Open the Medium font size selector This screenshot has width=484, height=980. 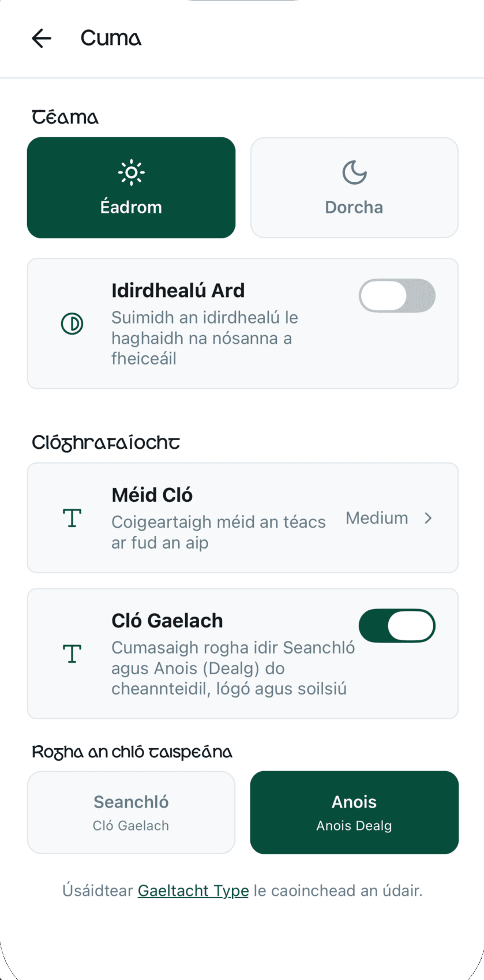pyautogui.click(x=377, y=518)
